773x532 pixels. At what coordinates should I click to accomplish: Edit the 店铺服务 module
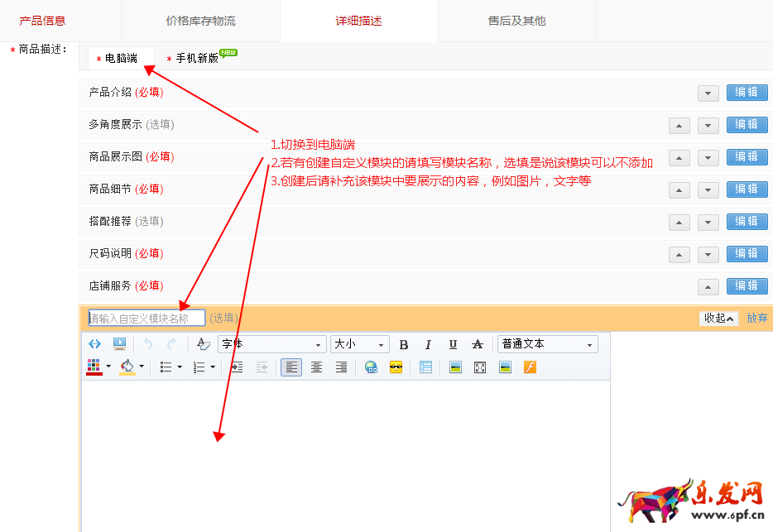click(x=747, y=286)
